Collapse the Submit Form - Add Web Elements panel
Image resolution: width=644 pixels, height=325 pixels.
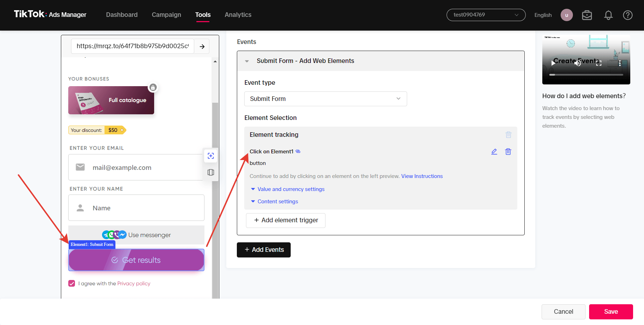click(x=247, y=61)
